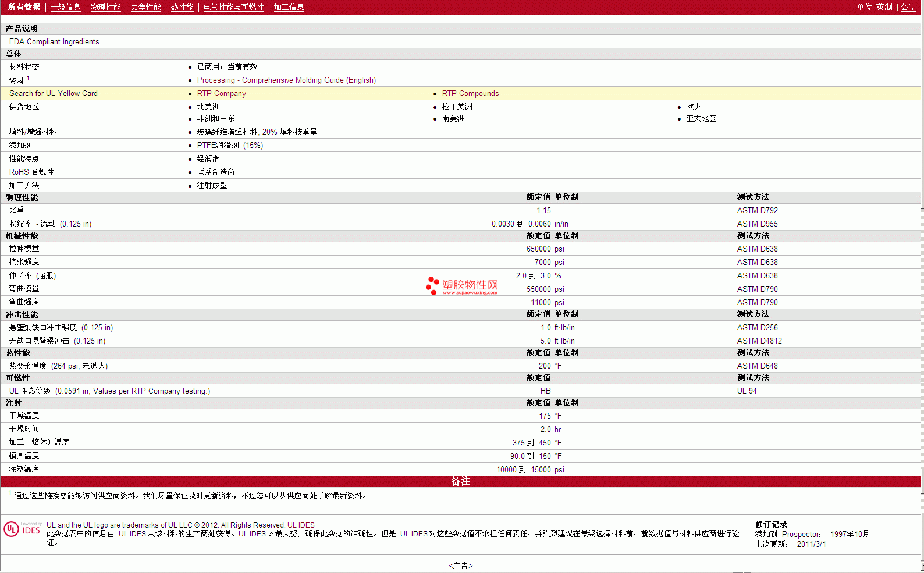The height and width of the screenshot is (573, 924).
Task: Click the PTFE润滑剂 (15%) additive entry
Action: [230, 146]
